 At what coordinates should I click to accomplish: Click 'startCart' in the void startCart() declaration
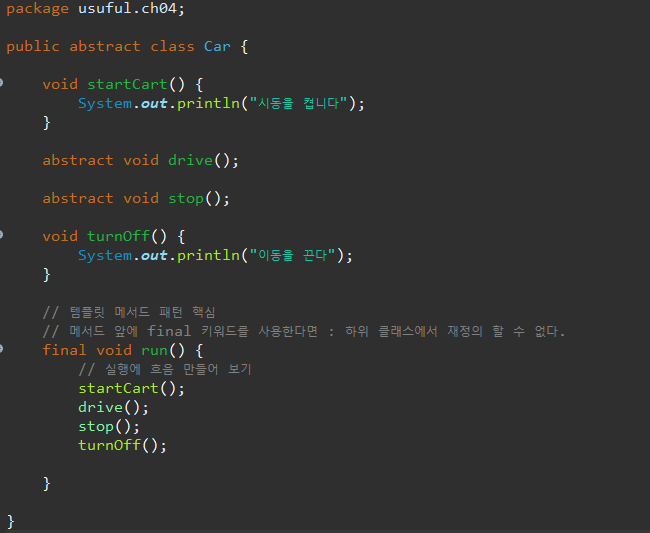click(127, 85)
